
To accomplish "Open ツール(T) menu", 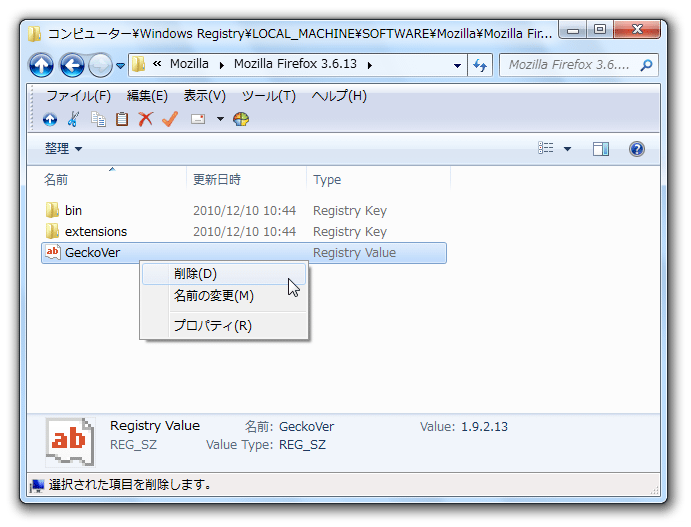I will (x=268, y=96).
